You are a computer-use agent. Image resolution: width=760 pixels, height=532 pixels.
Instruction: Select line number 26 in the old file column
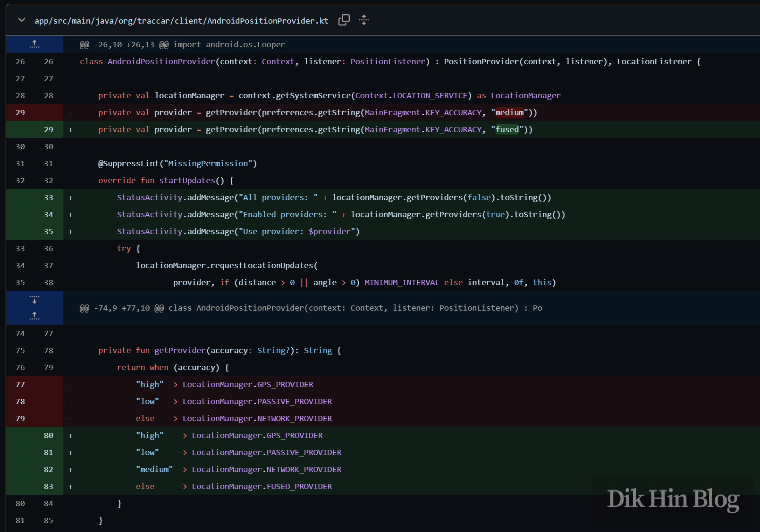(x=20, y=61)
